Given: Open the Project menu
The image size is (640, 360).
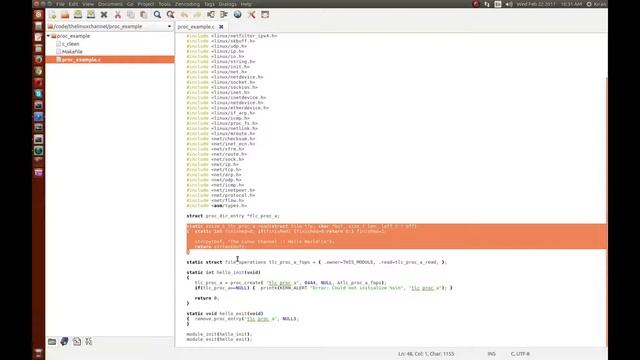Looking at the screenshot, I should [146, 4].
